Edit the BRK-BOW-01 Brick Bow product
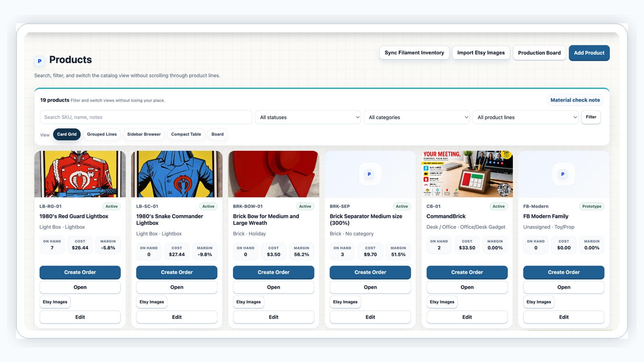Viewport: 644px width, 362px height. click(x=274, y=317)
